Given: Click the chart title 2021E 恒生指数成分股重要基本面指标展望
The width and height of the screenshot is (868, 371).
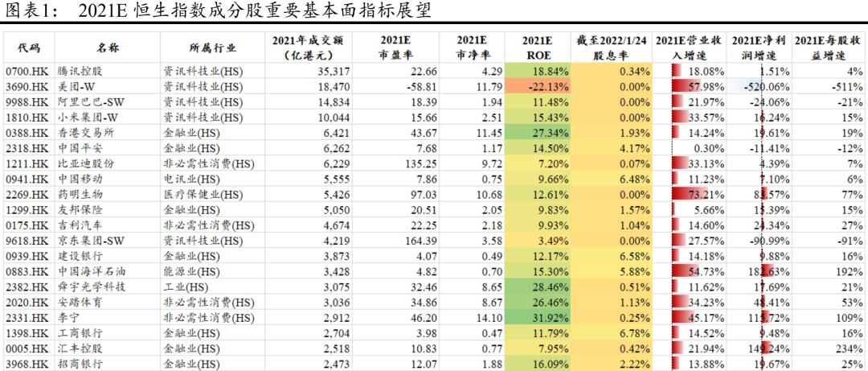Looking at the screenshot, I should (x=255, y=11).
